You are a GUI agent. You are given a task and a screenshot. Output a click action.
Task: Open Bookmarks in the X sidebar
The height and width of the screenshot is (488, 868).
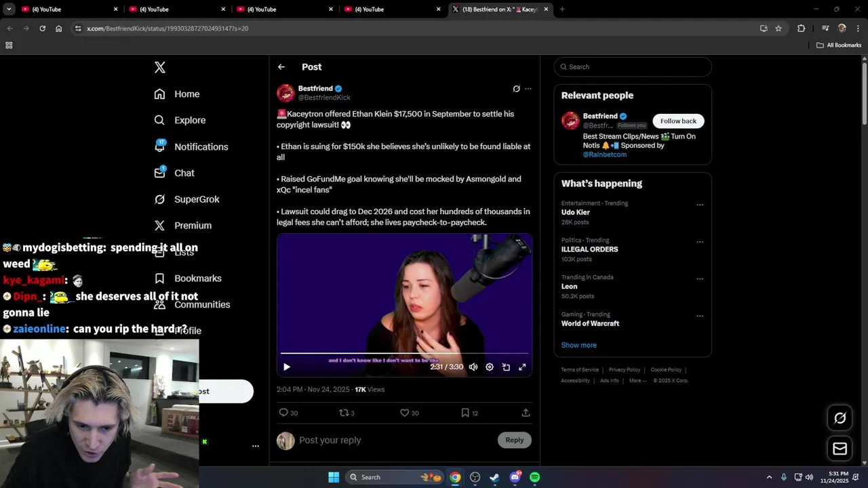pyautogui.click(x=188, y=279)
